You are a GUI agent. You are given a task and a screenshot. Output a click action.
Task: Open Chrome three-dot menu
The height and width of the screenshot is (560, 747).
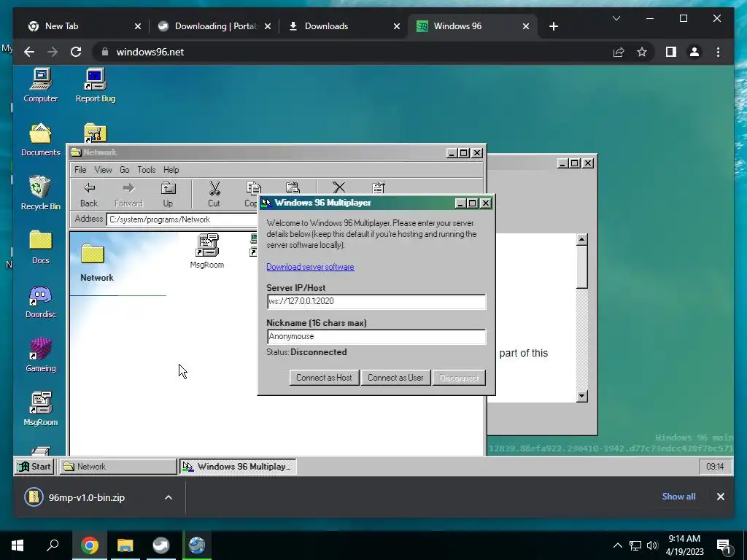[718, 52]
